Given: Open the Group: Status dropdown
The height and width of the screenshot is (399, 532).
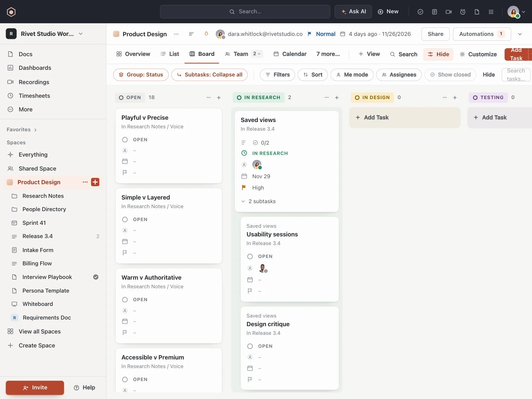Looking at the screenshot, I should pyautogui.click(x=141, y=75).
